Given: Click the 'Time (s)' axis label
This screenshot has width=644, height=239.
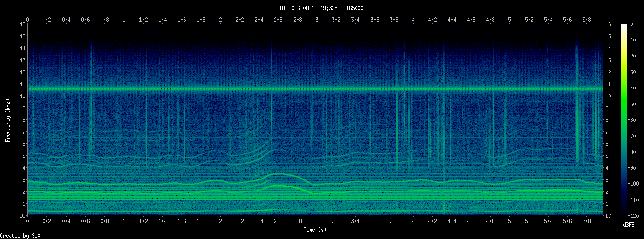Looking at the screenshot, I should [x=315, y=230].
